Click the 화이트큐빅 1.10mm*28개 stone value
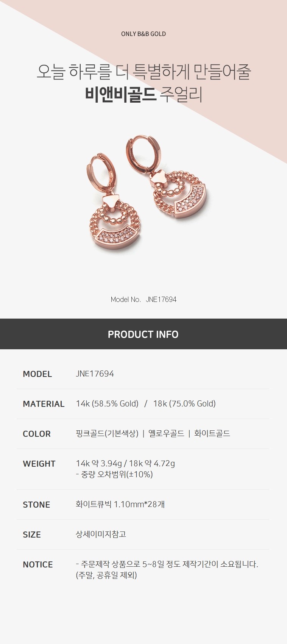287x644 pixels. pyautogui.click(x=120, y=504)
